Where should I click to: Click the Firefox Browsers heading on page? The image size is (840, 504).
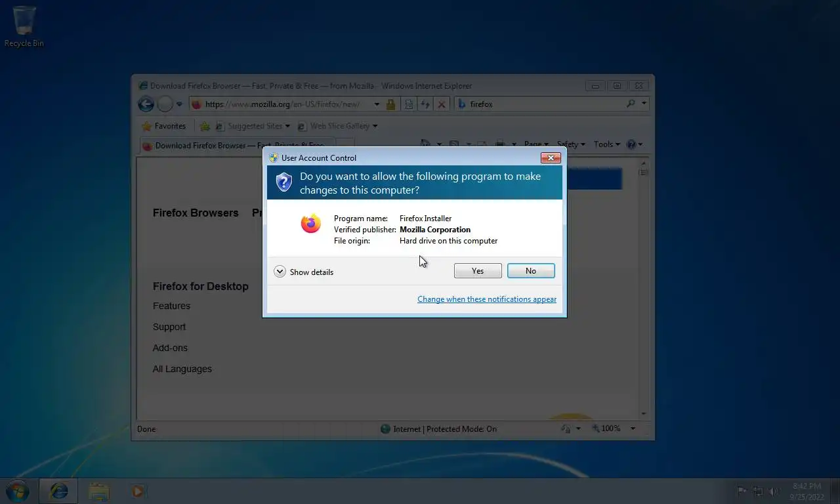point(196,213)
